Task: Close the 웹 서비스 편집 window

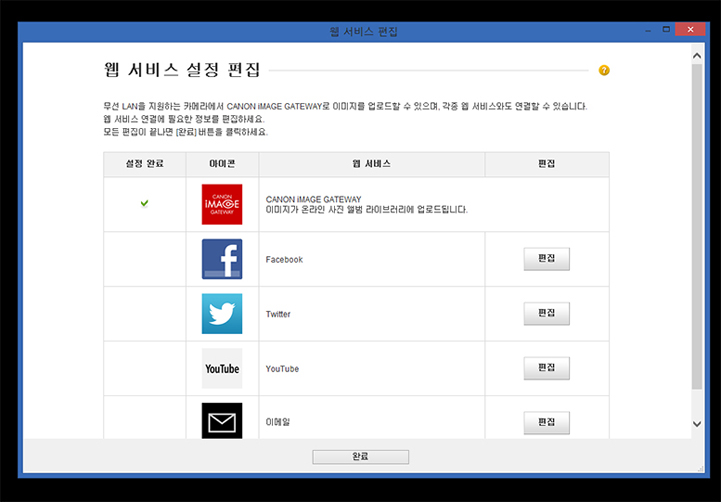Action: click(690, 29)
